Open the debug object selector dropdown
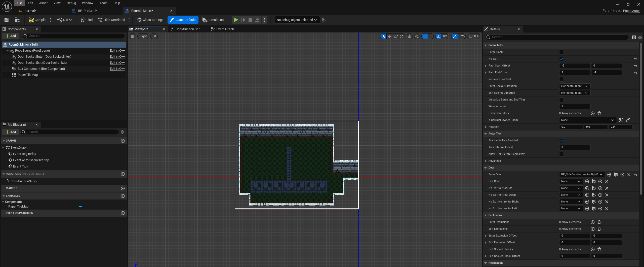Viewport: 644px width, 267px height. click(x=297, y=20)
